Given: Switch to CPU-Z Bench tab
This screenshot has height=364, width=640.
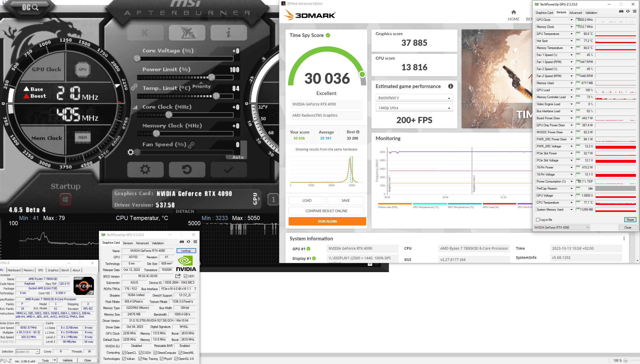Looking at the screenshot, I should (x=65, y=270).
